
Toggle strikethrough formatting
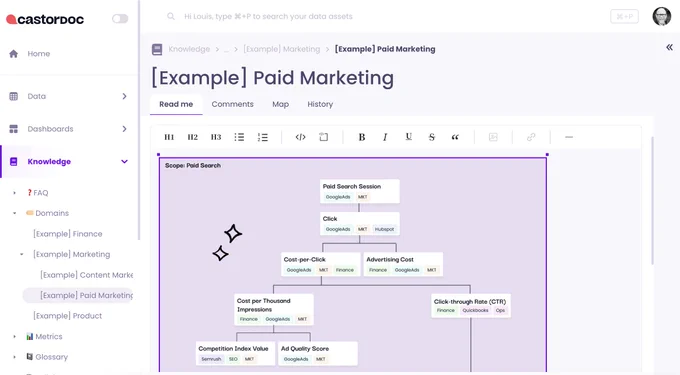pyautogui.click(x=432, y=137)
